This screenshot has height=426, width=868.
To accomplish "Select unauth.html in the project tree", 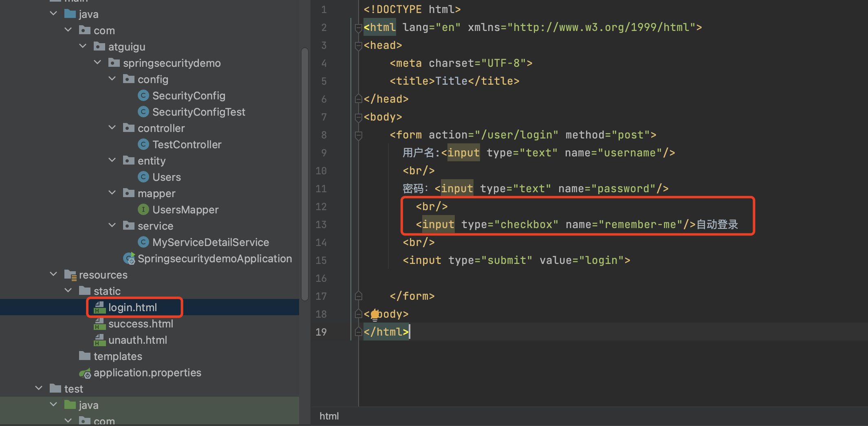I will point(137,340).
